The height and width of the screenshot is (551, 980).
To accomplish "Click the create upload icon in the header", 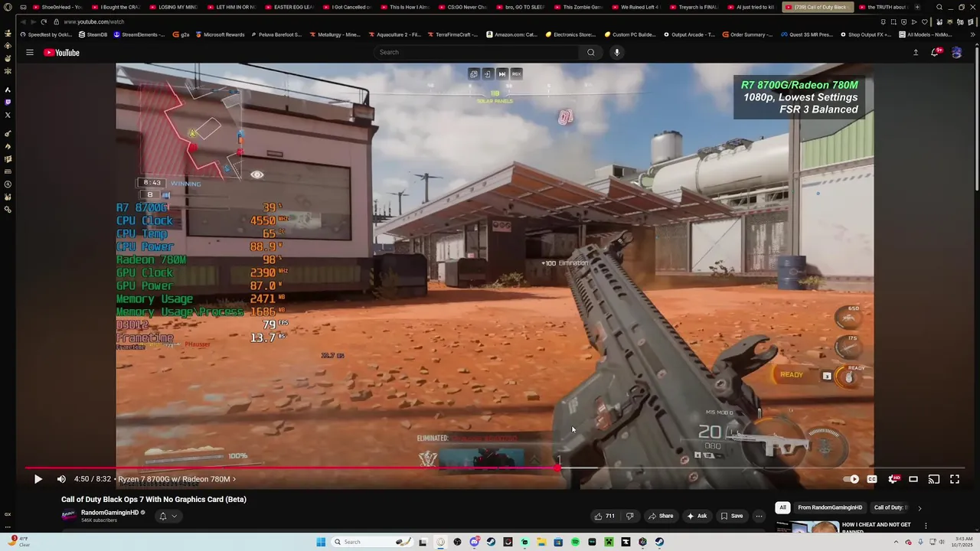I will 916,52.
